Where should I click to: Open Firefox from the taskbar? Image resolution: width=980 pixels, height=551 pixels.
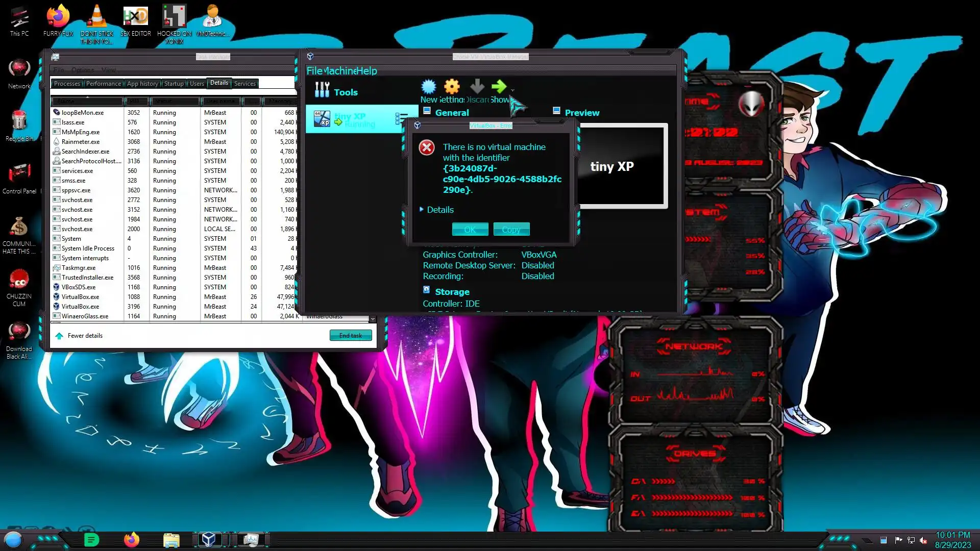click(132, 539)
